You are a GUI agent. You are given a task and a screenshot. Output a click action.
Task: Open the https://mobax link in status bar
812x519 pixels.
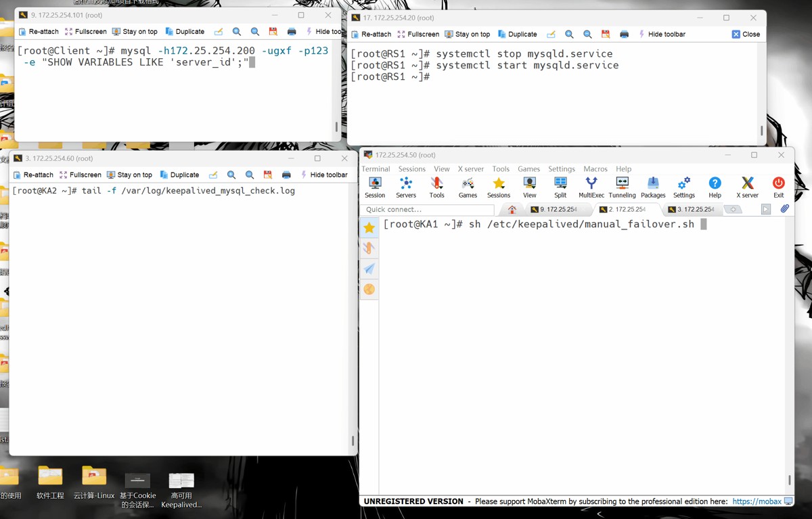pos(757,501)
